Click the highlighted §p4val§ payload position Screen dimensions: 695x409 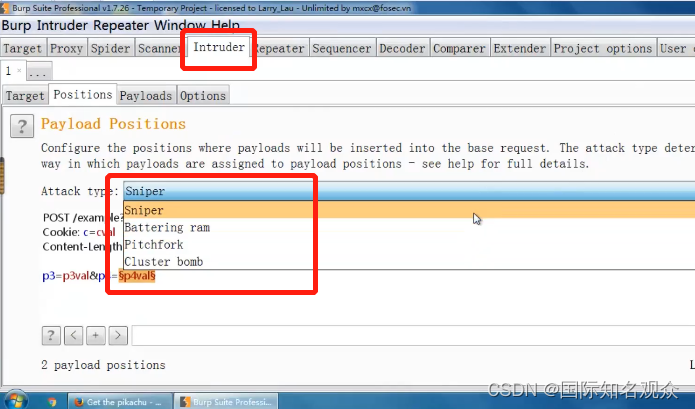click(137, 276)
